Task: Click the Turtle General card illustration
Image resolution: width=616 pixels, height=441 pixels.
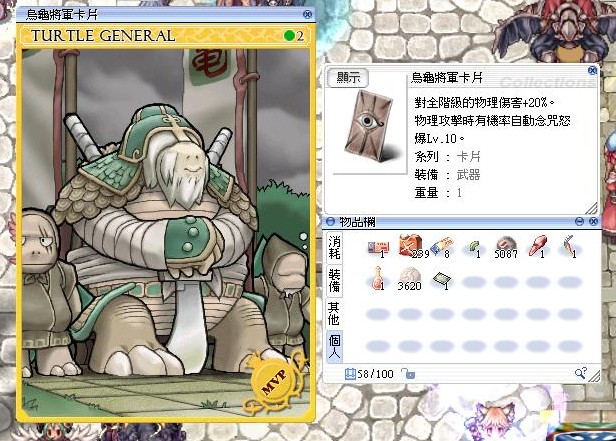Action: point(165,232)
